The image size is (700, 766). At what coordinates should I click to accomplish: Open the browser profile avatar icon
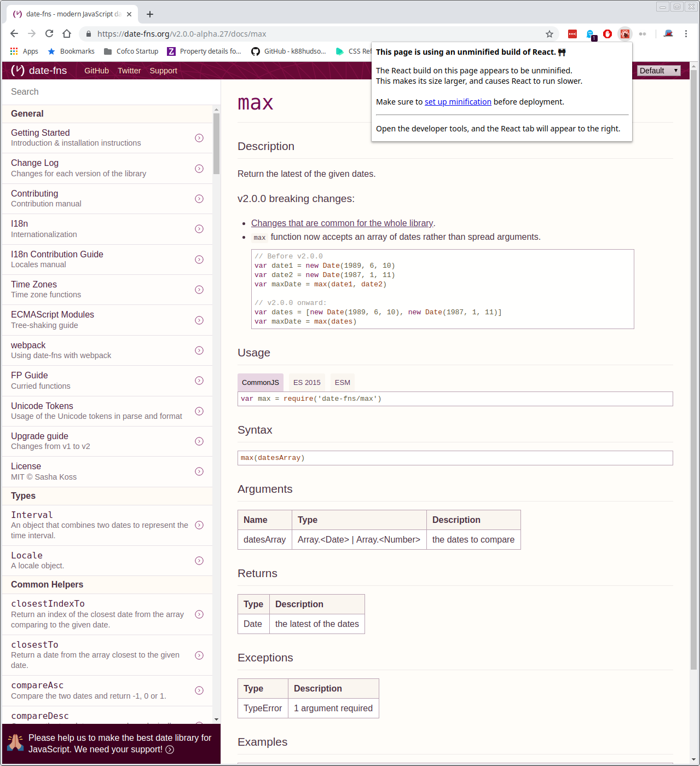pos(668,33)
